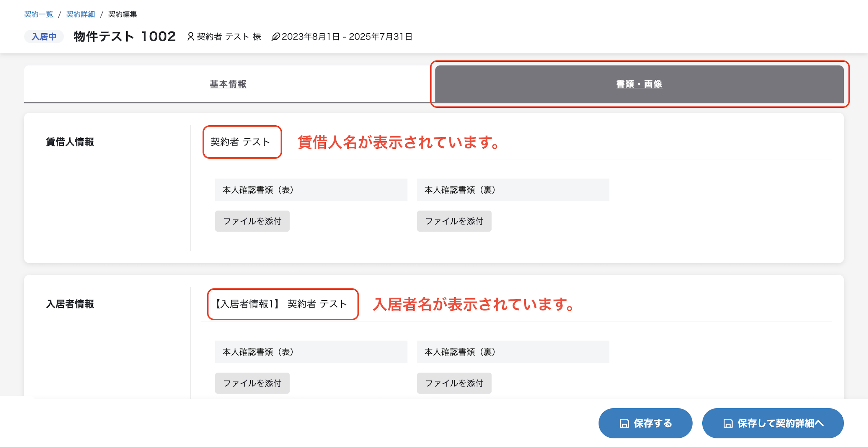Click 【入居者情報1】 契約者 テスト heading
Image resolution: width=868 pixels, height=447 pixels.
tap(281, 304)
